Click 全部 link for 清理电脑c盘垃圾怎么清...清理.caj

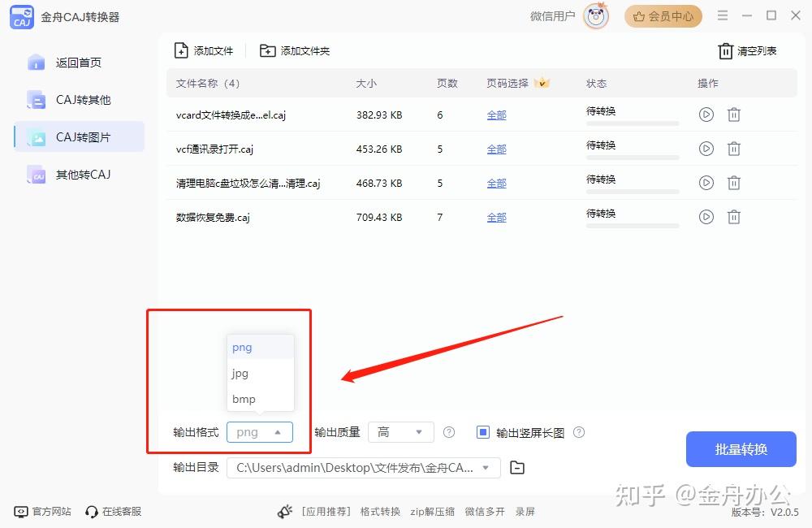(496, 183)
